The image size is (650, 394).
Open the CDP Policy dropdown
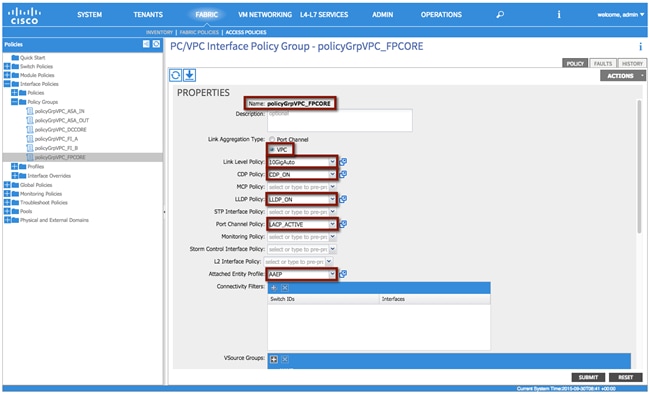click(x=332, y=174)
